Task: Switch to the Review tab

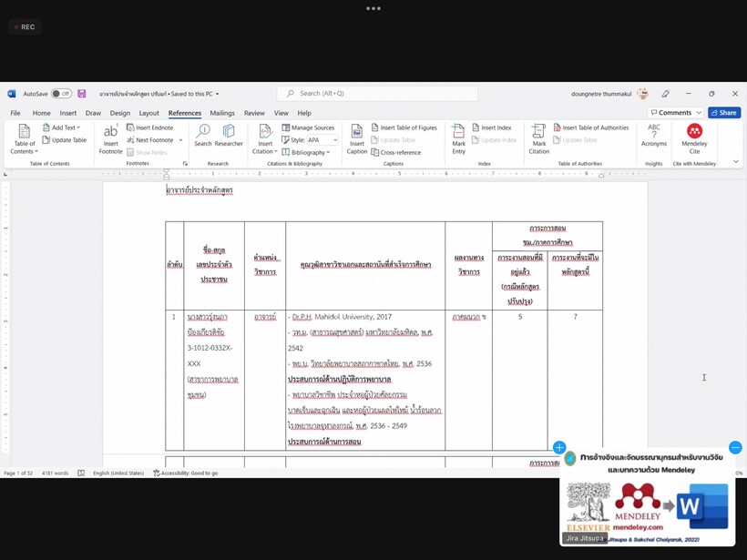Action: click(254, 113)
